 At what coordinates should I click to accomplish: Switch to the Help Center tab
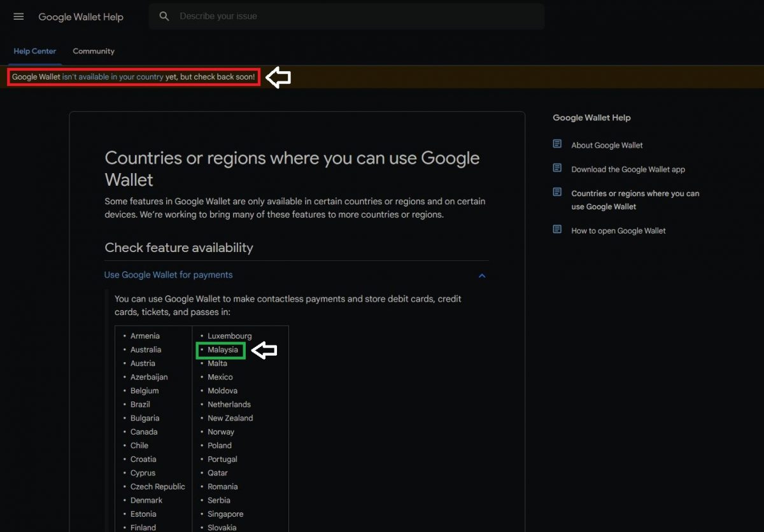35,51
